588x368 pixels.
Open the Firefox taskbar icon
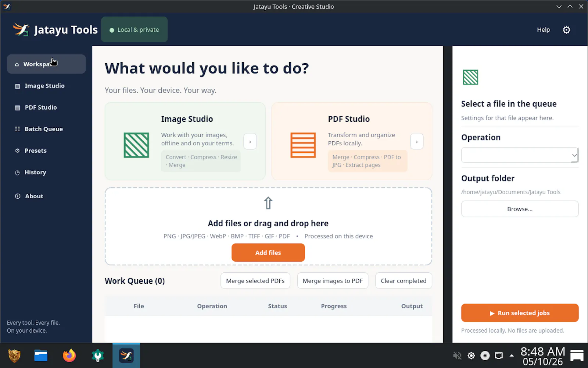coord(69,355)
